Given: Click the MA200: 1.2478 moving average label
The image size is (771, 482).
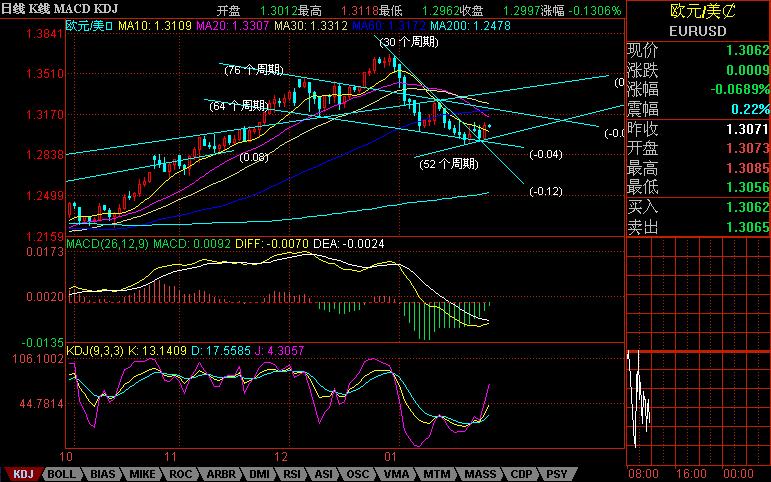Looking at the screenshot, I should [x=471, y=26].
